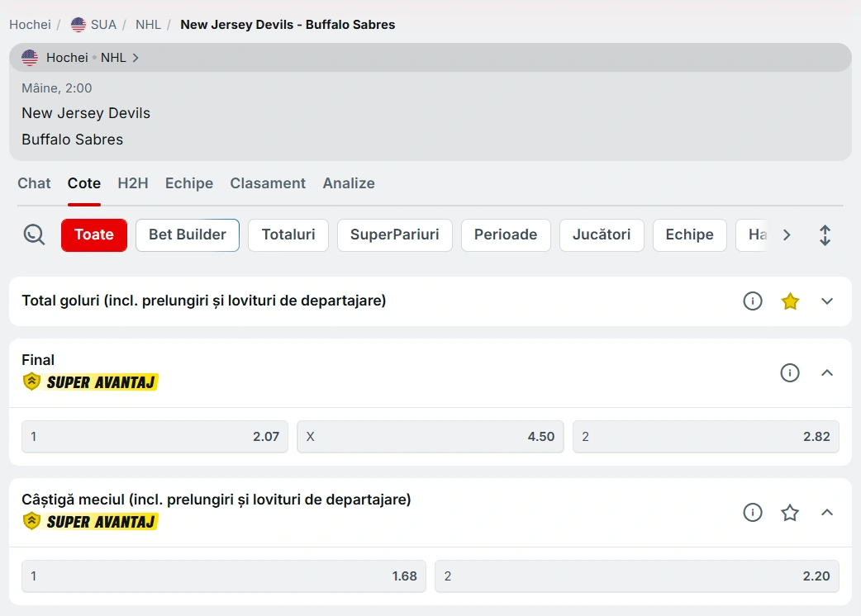Open info icon for Final market
Viewport: 861px width, 616px height.
pos(789,373)
